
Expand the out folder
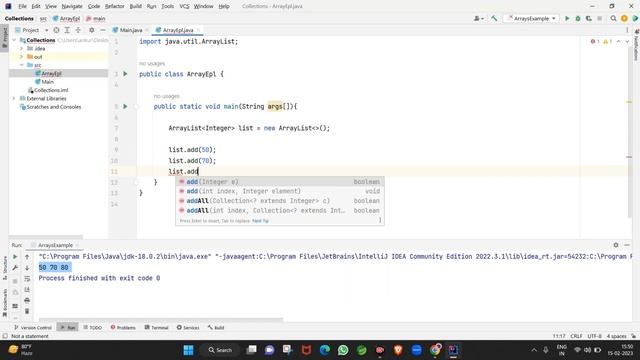22,57
